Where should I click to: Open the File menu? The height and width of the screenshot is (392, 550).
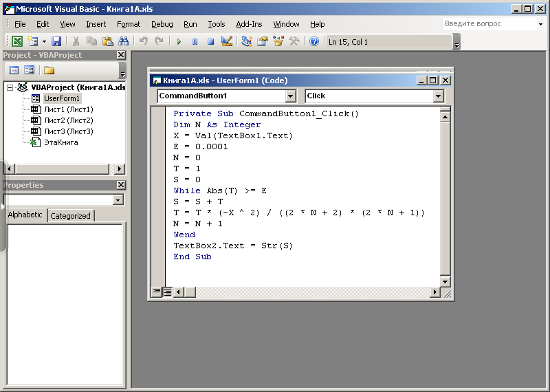coord(20,24)
